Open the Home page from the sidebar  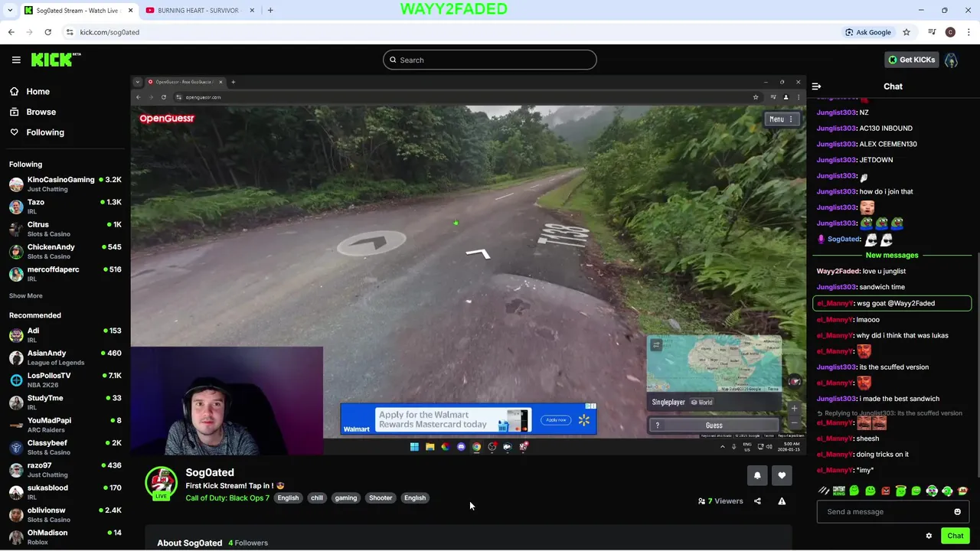29,91
